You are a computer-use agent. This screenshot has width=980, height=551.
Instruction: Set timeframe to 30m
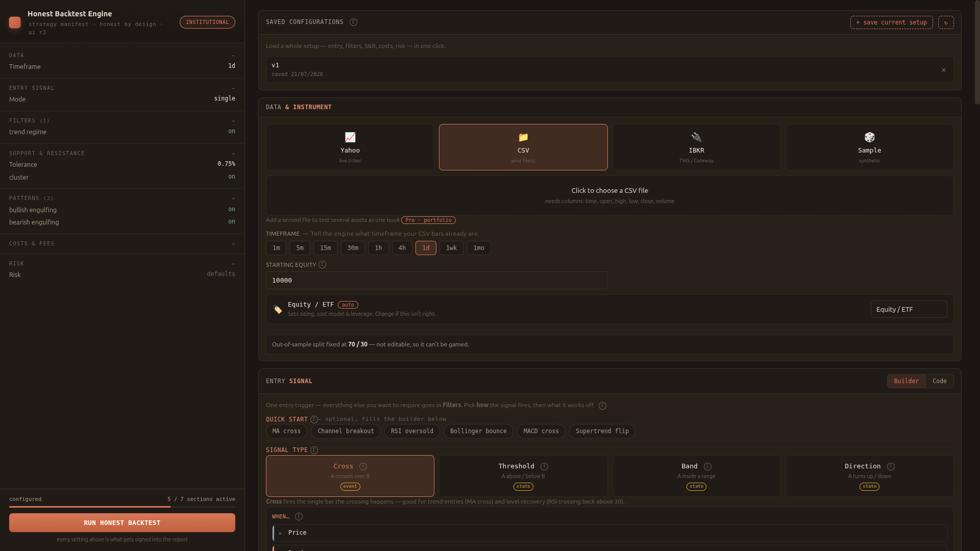pyautogui.click(x=353, y=248)
